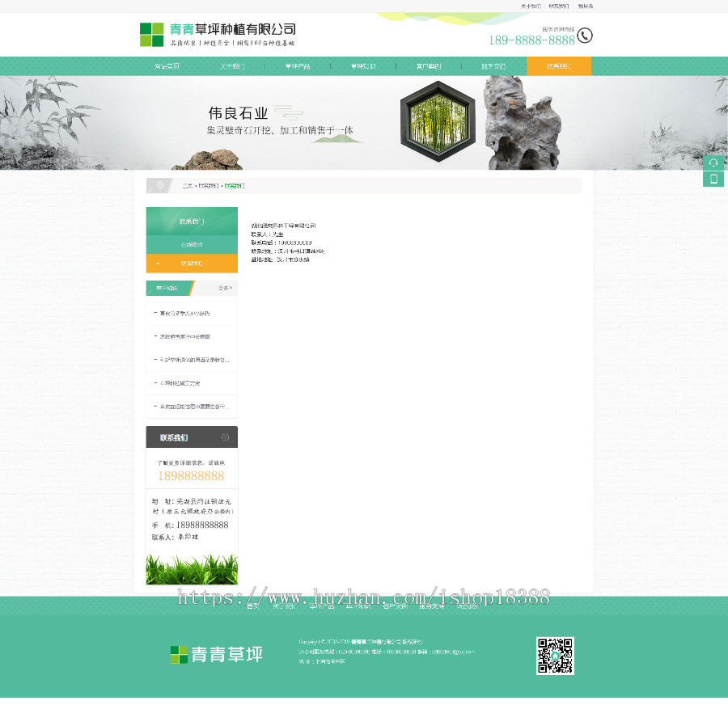
Task: Select the 在线预定 sidebar option
Action: coord(194,243)
